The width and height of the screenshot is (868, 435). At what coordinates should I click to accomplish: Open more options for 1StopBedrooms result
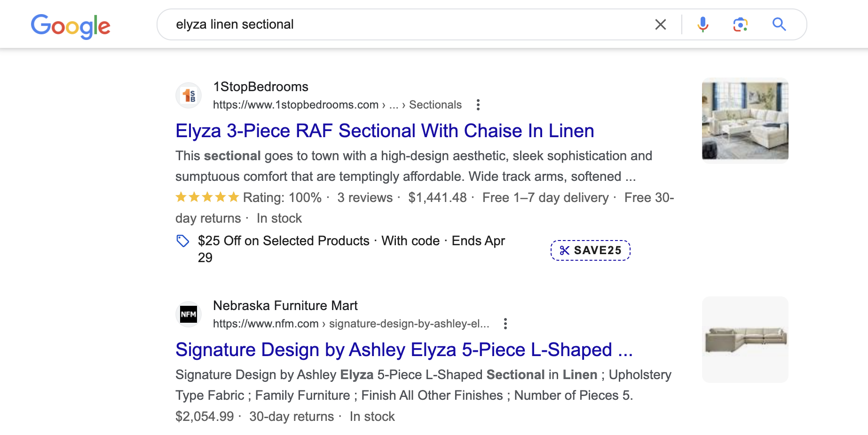[x=478, y=105]
